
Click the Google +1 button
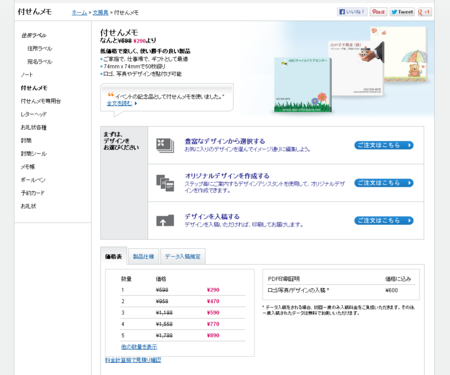pyautogui.click(x=424, y=12)
